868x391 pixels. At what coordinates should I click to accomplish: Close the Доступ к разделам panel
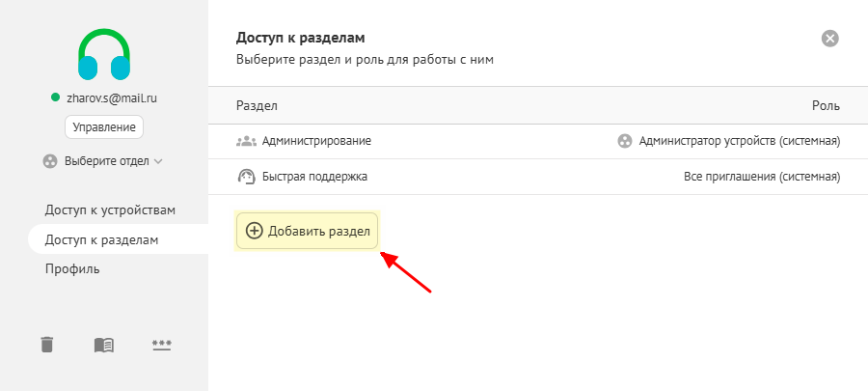pos(829,39)
